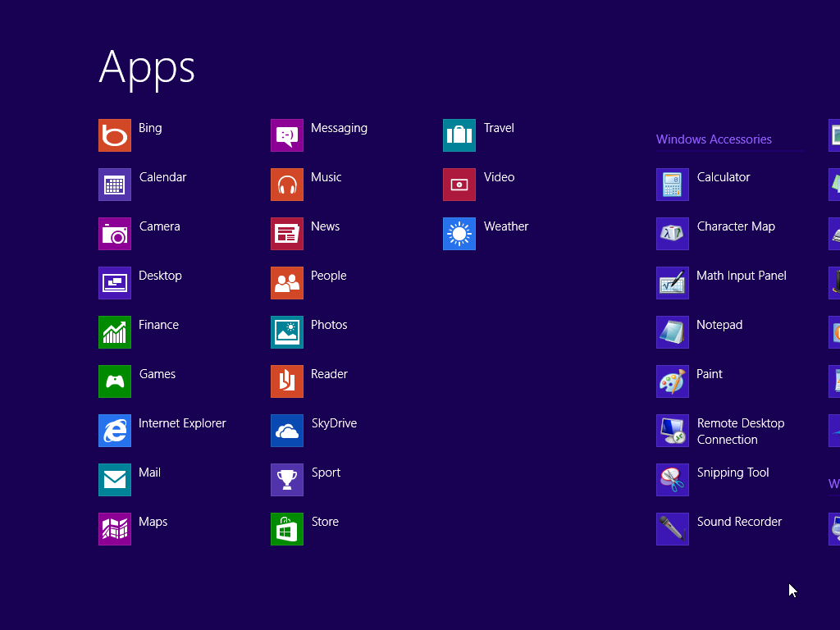Click the Video app icon
Image resolution: width=840 pixels, height=630 pixels.
coord(459,185)
